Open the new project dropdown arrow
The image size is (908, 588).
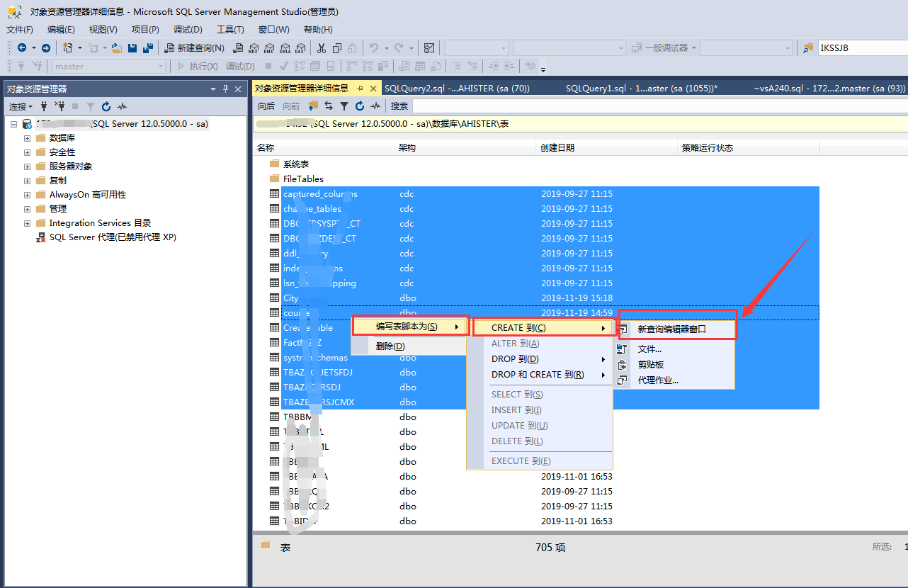(x=80, y=48)
